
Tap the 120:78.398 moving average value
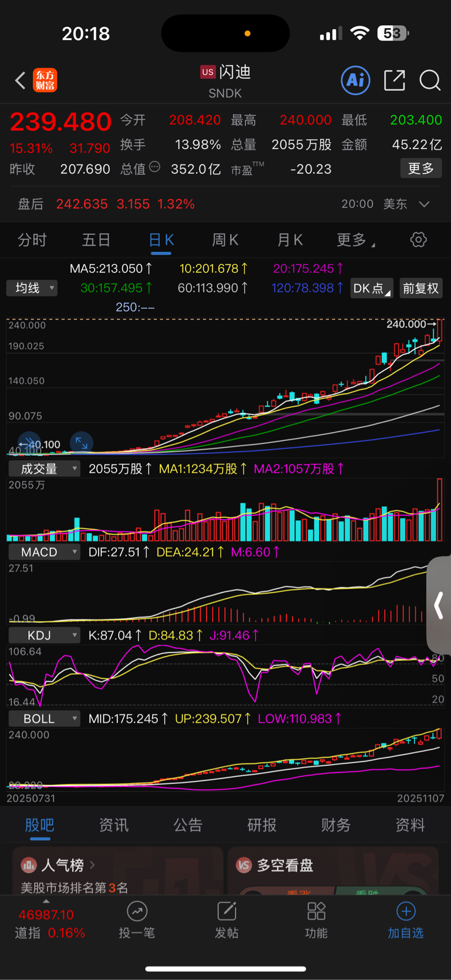pos(307,288)
